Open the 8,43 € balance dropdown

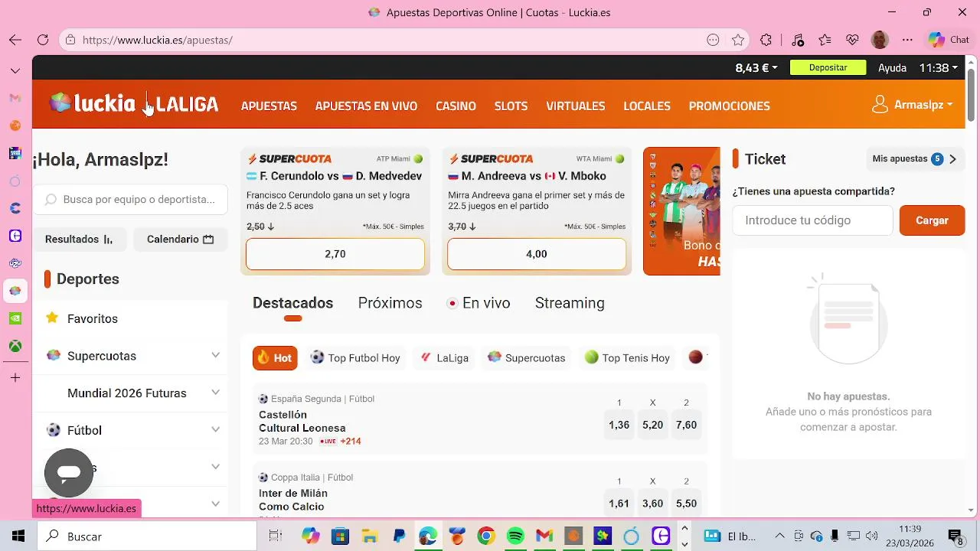coord(756,67)
